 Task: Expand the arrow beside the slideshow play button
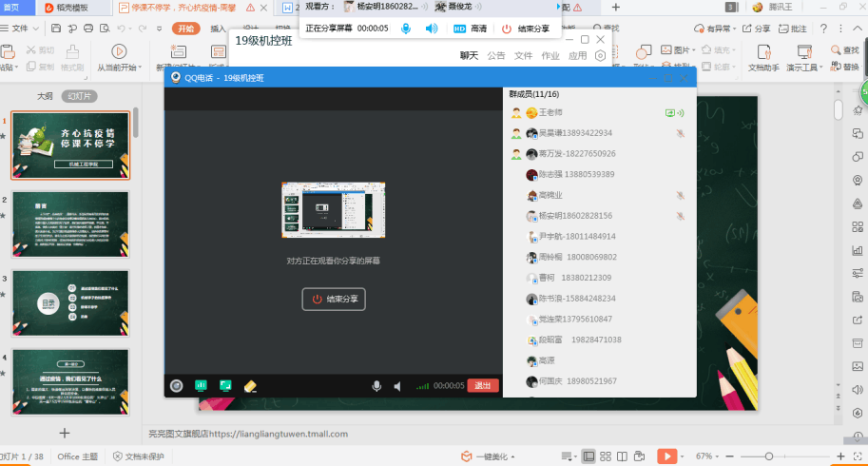[x=682, y=456]
